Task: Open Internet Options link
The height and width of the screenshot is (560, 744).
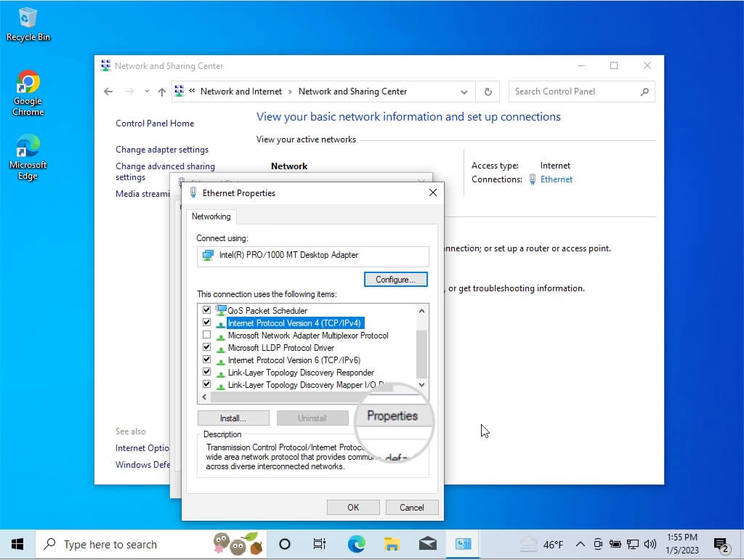Action: [x=142, y=448]
